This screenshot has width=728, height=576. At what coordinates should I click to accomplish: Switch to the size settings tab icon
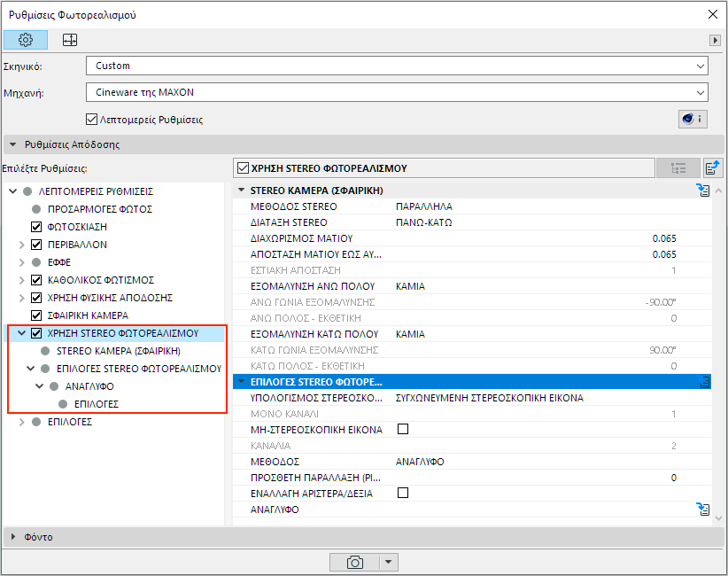70,40
